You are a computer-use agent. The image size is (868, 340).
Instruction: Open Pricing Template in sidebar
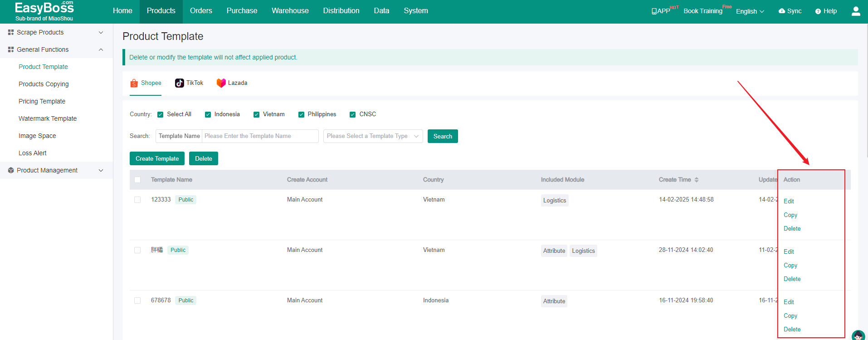42,101
